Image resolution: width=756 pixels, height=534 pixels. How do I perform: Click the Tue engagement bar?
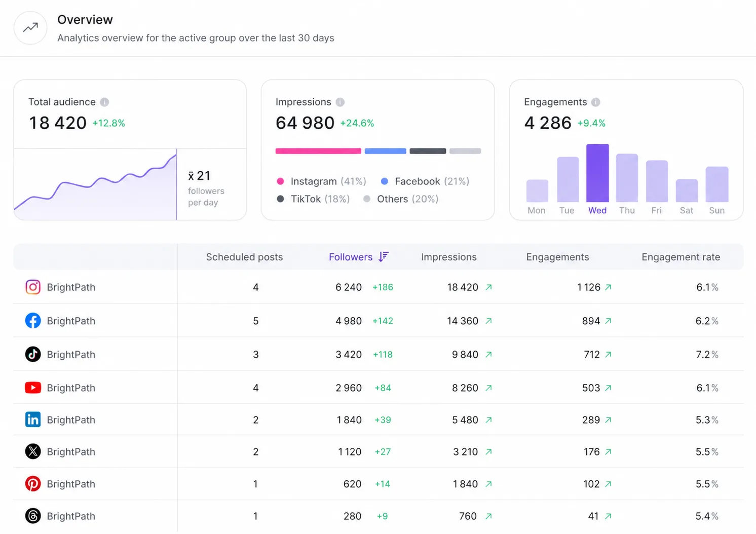coord(568,179)
